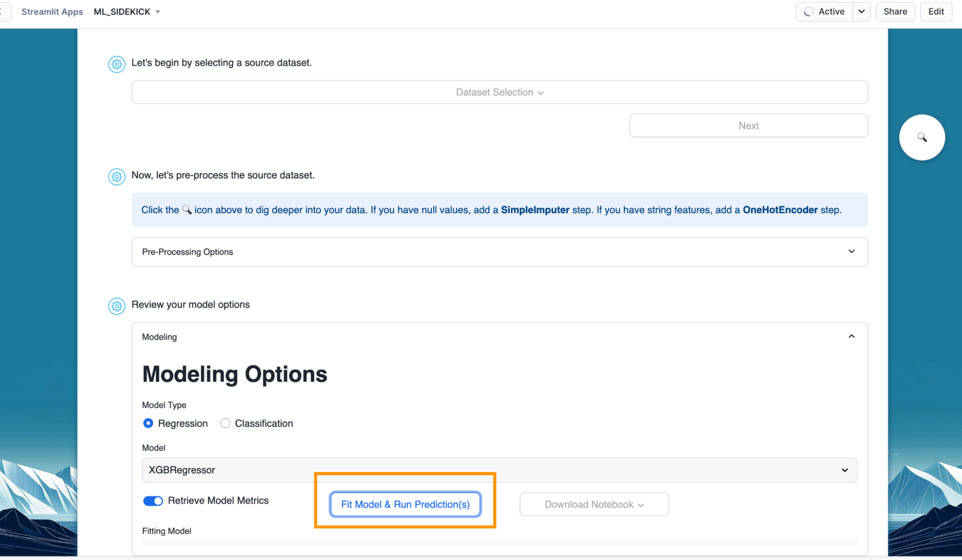This screenshot has width=962, height=560.
Task: Click the Fitting Model progress bar
Action: [x=499, y=543]
